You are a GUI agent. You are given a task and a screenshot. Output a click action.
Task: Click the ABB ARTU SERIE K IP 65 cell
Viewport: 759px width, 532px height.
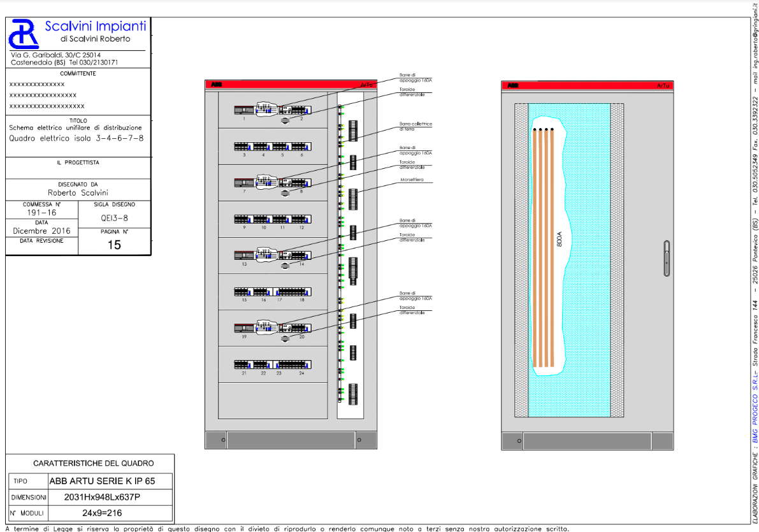(x=106, y=481)
